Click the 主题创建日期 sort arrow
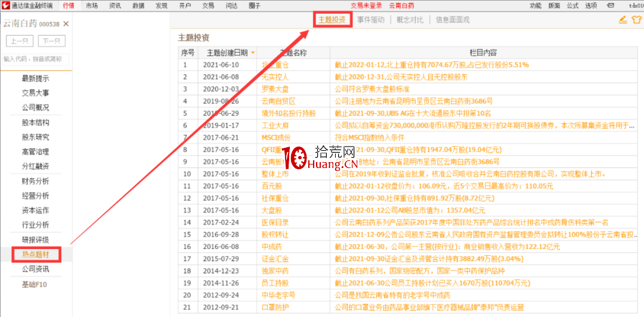This screenshot has width=644, height=317. 253,53
